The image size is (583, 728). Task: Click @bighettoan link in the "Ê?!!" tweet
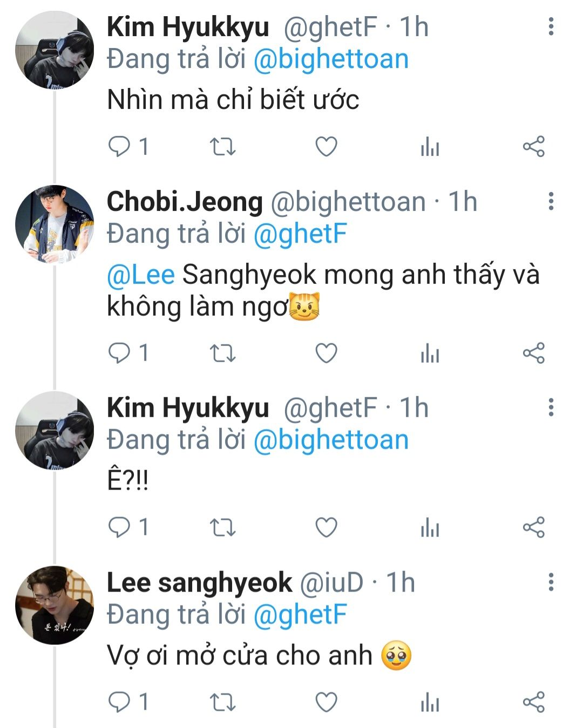(x=330, y=440)
